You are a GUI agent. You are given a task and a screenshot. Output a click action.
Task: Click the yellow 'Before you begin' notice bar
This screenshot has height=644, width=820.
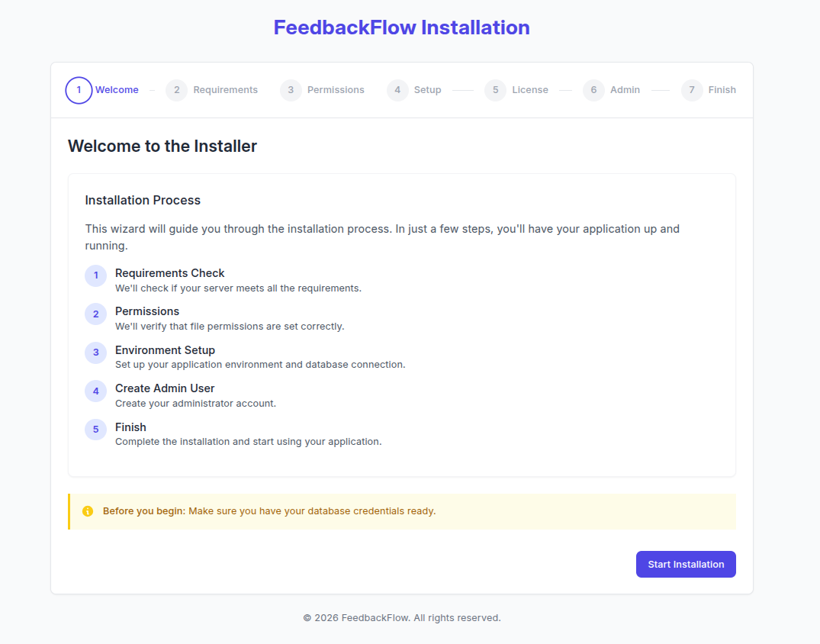pyautogui.click(x=402, y=511)
